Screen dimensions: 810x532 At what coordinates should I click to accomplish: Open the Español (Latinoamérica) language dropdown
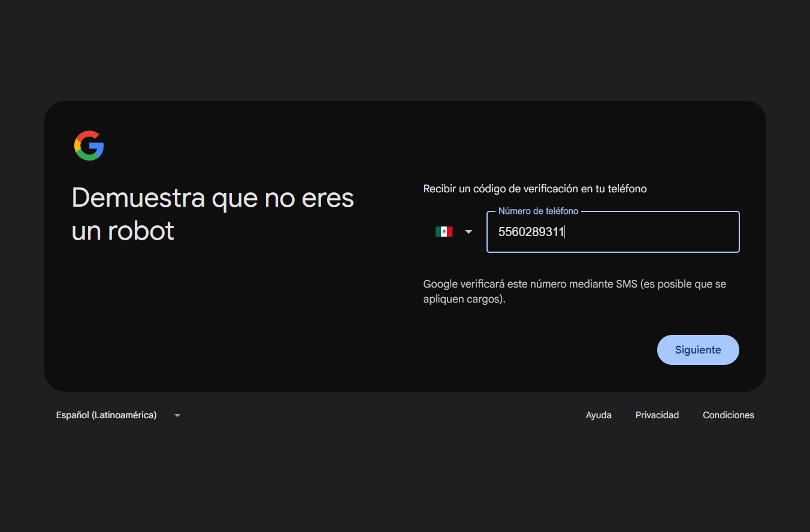coord(119,415)
